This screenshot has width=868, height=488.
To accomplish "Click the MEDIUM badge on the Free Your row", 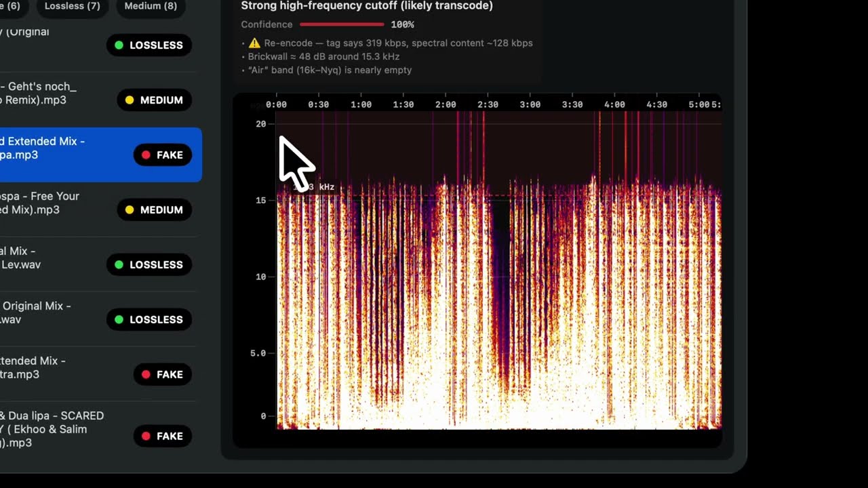I will click(154, 210).
